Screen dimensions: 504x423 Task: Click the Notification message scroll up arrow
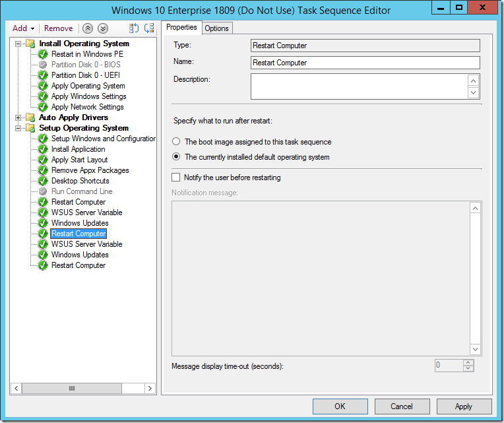[x=476, y=209]
